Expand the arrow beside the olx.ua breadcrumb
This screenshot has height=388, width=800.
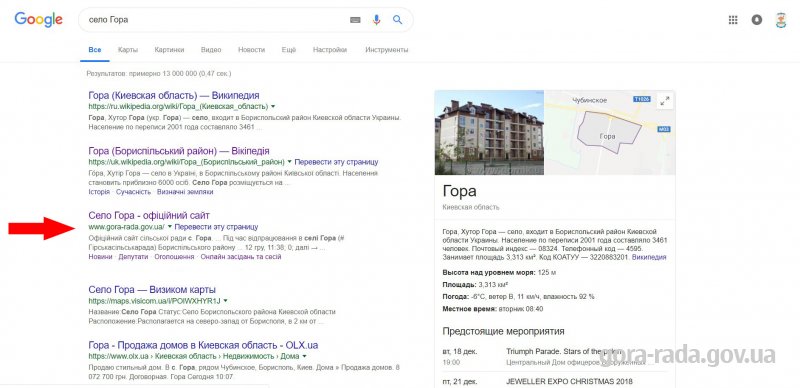point(305,356)
